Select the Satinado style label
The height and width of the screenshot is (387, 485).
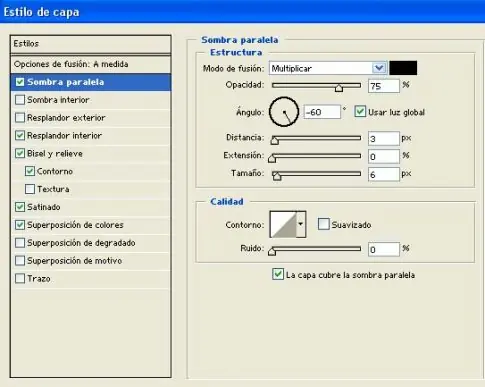click(44, 207)
